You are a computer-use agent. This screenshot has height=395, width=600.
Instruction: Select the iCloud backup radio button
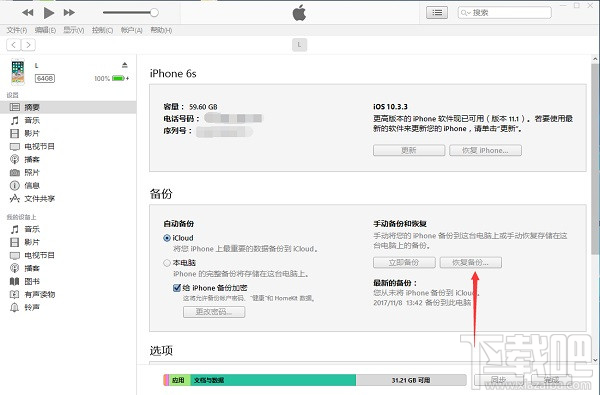pyautogui.click(x=167, y=238)
